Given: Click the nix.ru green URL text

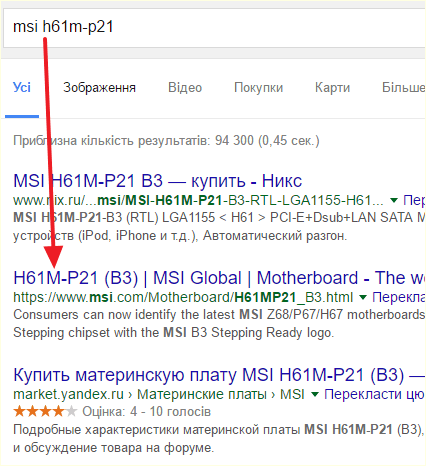Looking at the screenshot, I should pos(198,200).
